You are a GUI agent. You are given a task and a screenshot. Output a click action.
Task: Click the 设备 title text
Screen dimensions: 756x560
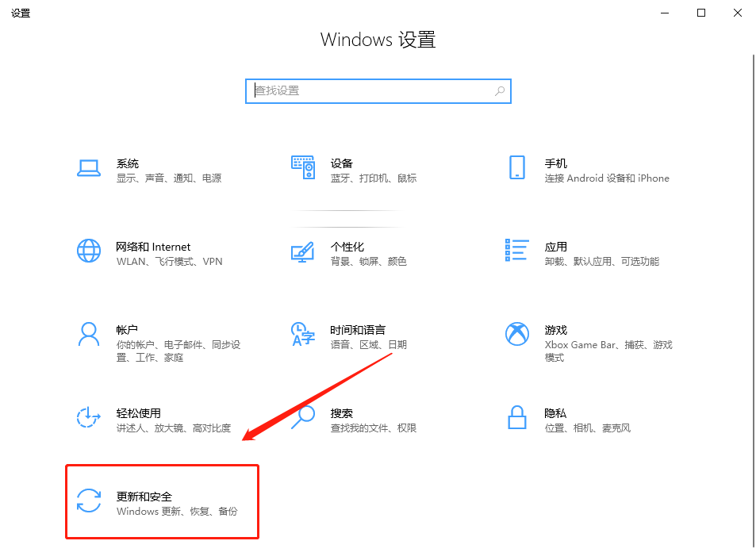[x=341, y=163]
